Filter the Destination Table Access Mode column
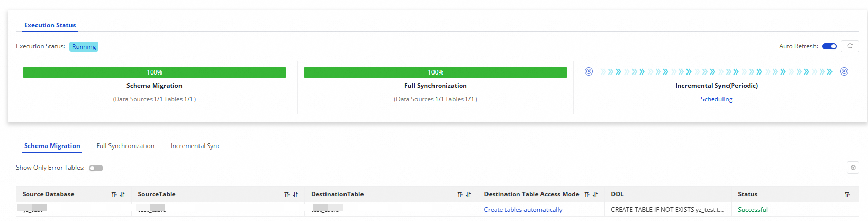Viewport: 868px width, 221px height. [x=587, y=195]
